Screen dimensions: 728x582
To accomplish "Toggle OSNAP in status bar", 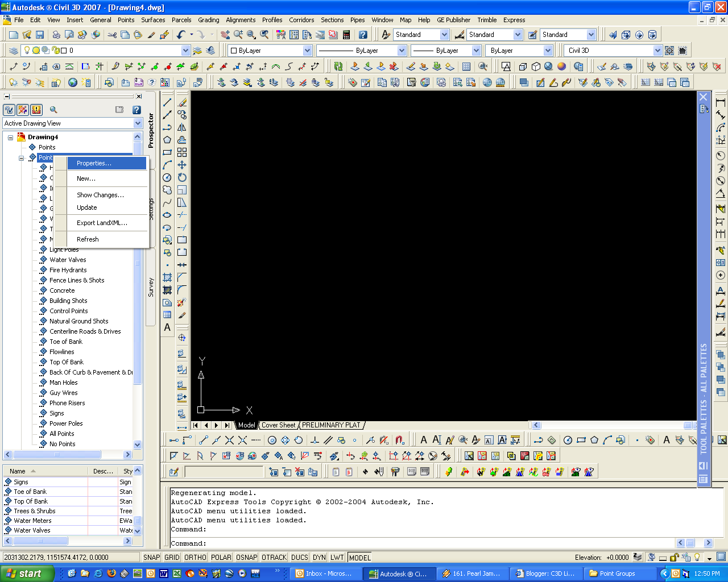I will click(247, 558).
